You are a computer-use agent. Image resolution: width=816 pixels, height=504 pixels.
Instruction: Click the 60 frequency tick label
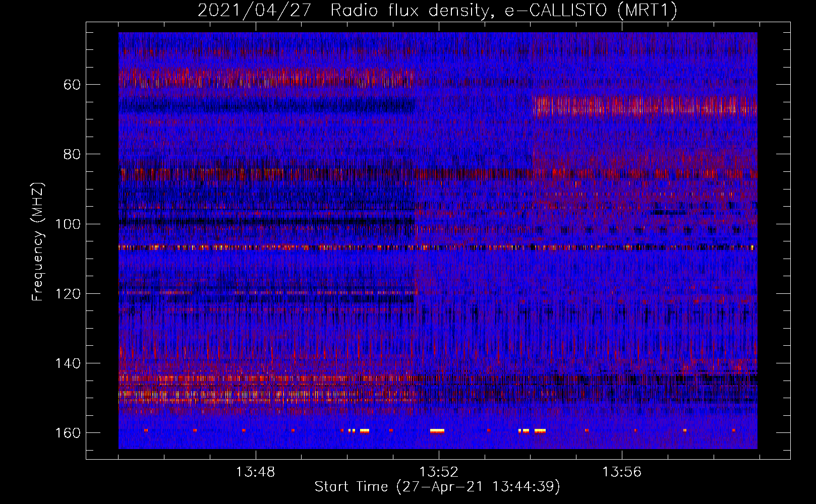72,85
